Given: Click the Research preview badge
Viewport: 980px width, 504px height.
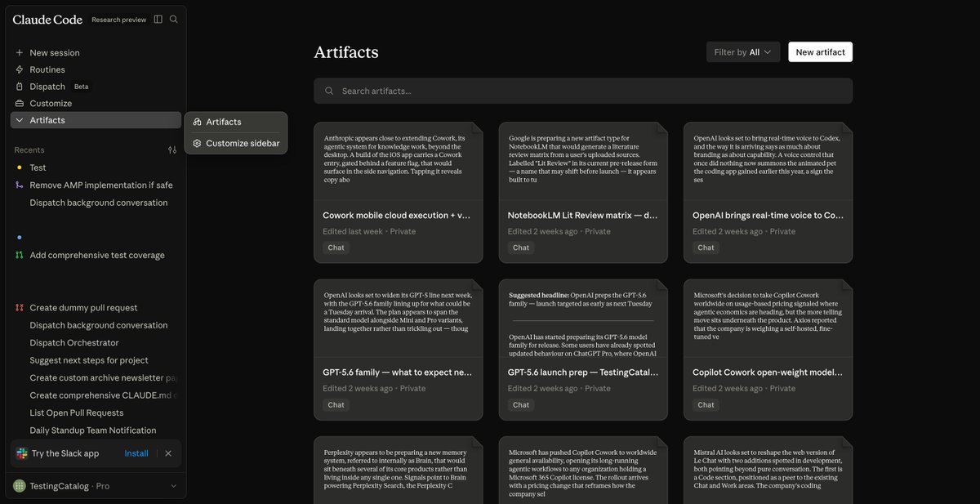Looking at the screenshot, I should coord(118,20).
